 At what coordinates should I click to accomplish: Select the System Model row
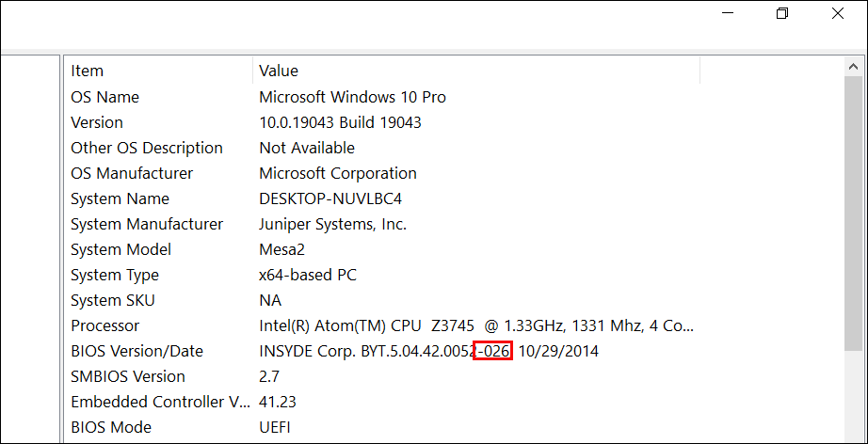coord(121,249)
